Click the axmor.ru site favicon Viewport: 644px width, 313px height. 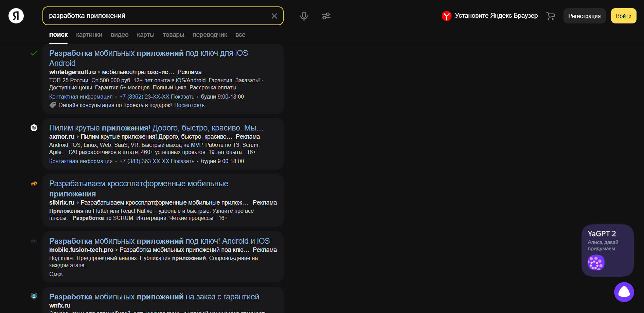34,128
